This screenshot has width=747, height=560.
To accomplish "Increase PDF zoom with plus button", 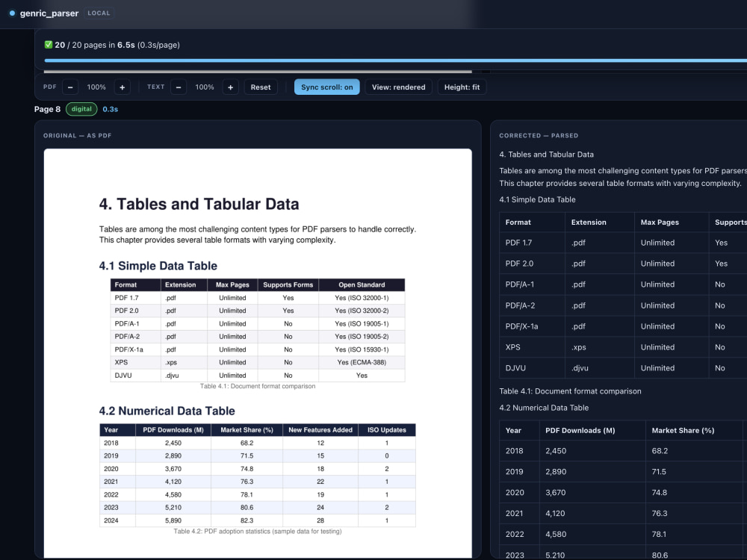I will pos(122,87).
